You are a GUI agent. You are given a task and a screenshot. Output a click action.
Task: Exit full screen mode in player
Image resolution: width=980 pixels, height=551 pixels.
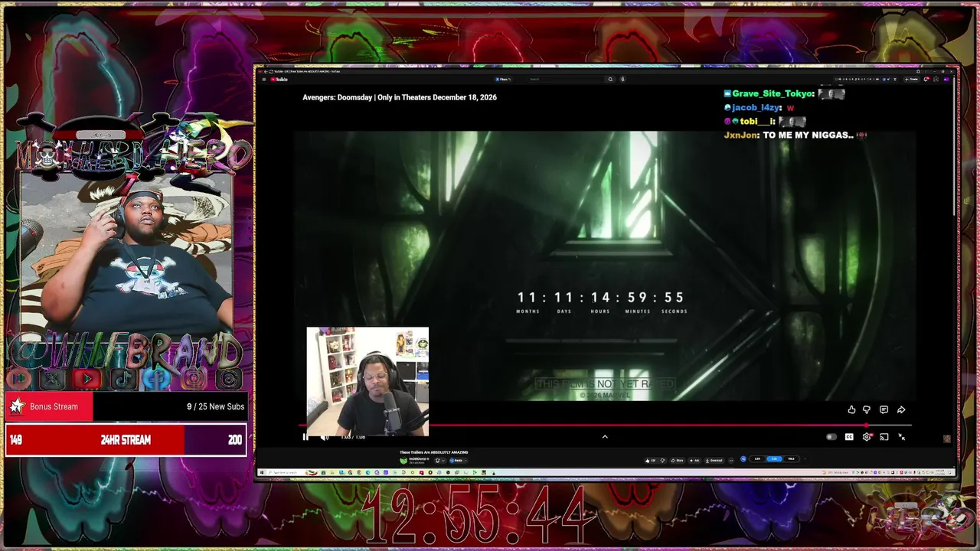pos(901,437)
